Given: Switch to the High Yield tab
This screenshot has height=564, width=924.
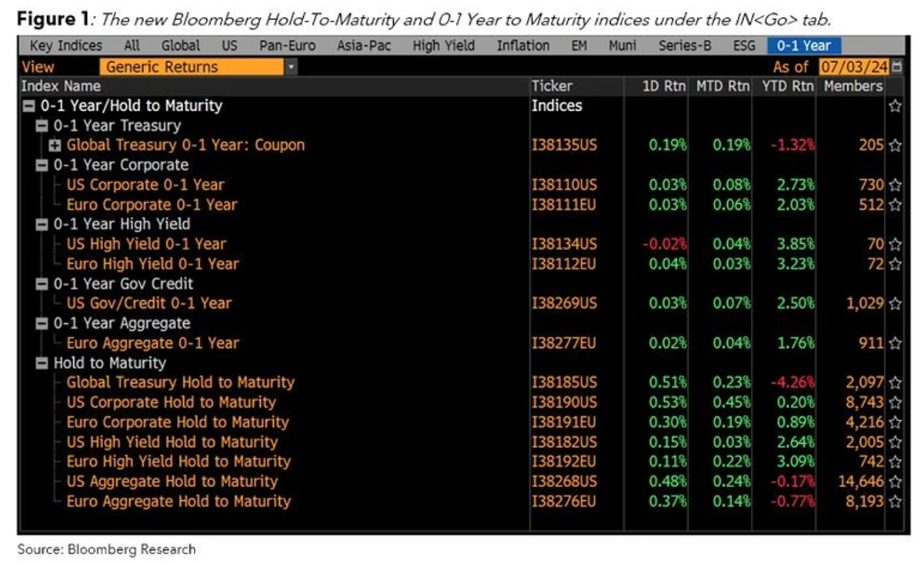Looking at the screenshot, I should tap(443, 46).
